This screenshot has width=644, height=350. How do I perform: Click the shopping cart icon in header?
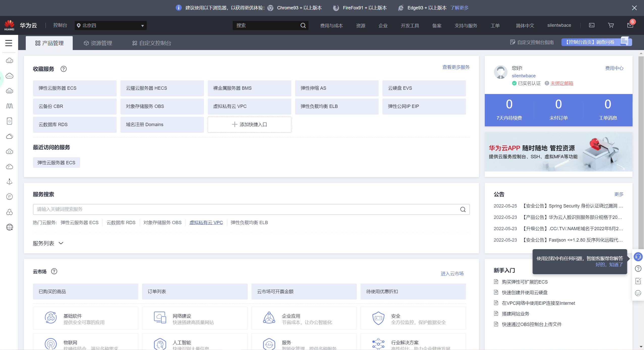pos(611,25)
